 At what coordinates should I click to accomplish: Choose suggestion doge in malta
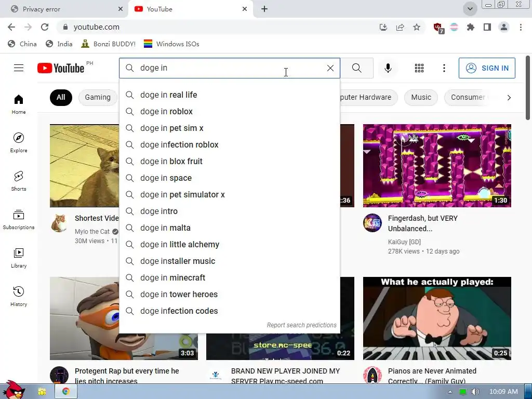pos(230,228)
